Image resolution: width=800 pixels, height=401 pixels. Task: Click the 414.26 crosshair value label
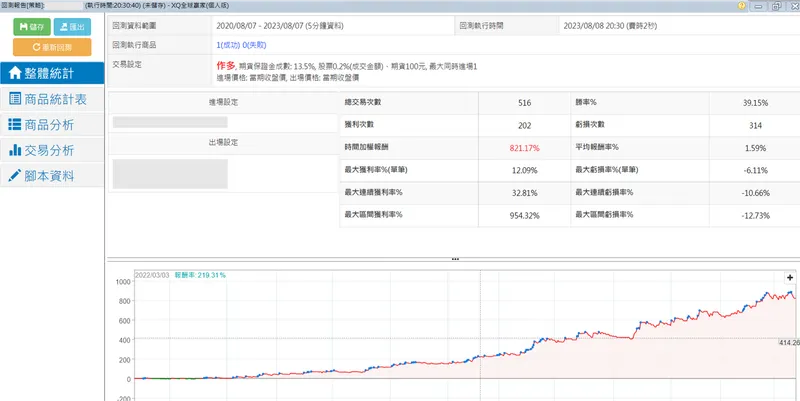coord(789,342)
